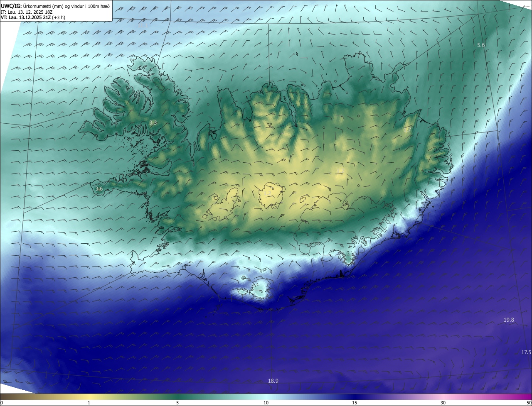The width and height of the screenshot is (532, 406).
Task: Click the 3.6 value on Snæfellsnes peninsula
Action: pos(99,189)
